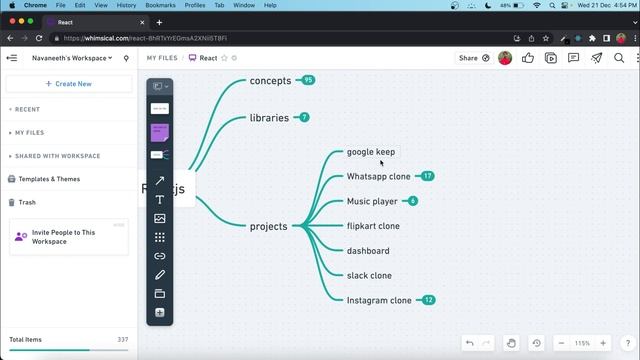
Task: Select the arrow connector tool
Action: coord(160,180)
